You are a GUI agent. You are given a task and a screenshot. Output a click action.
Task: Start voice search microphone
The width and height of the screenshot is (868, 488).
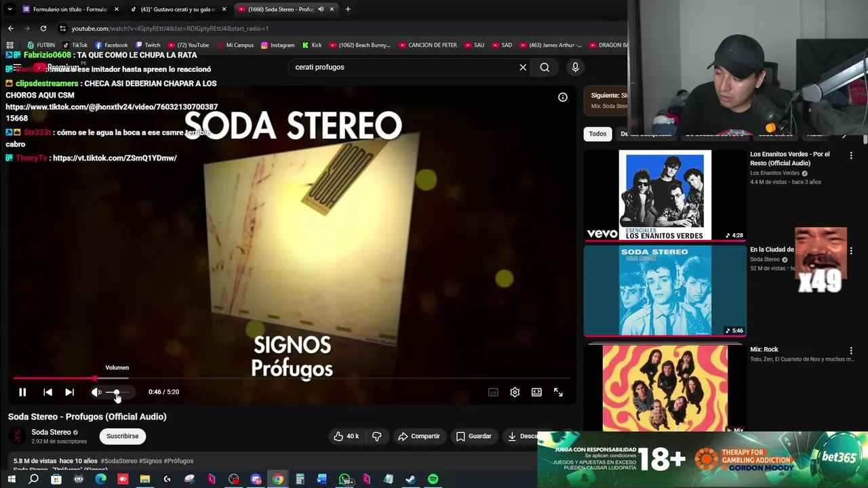(575, 67)
